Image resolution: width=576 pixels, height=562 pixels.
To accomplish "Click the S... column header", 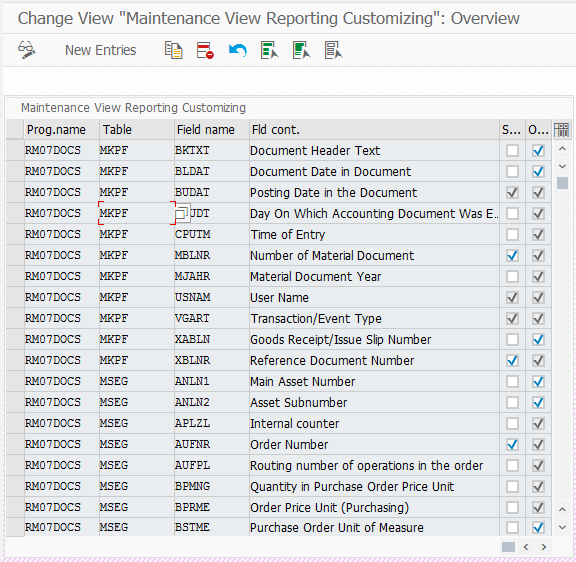I will (x=512, y=130).
